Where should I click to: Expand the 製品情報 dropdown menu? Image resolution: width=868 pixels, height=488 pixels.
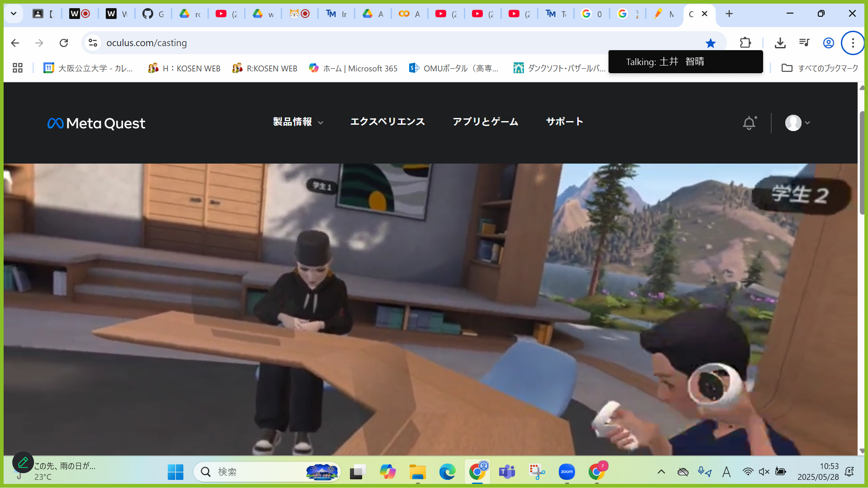click(298, 122)
